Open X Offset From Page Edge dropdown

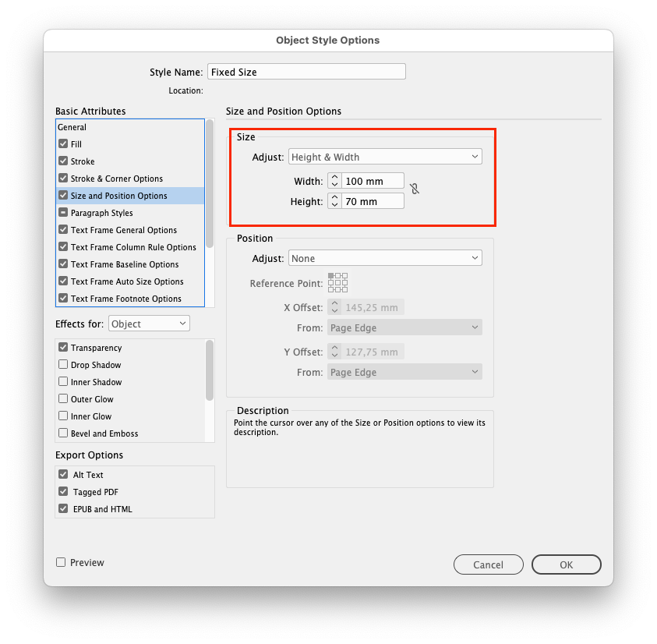[x=404, y=327]
